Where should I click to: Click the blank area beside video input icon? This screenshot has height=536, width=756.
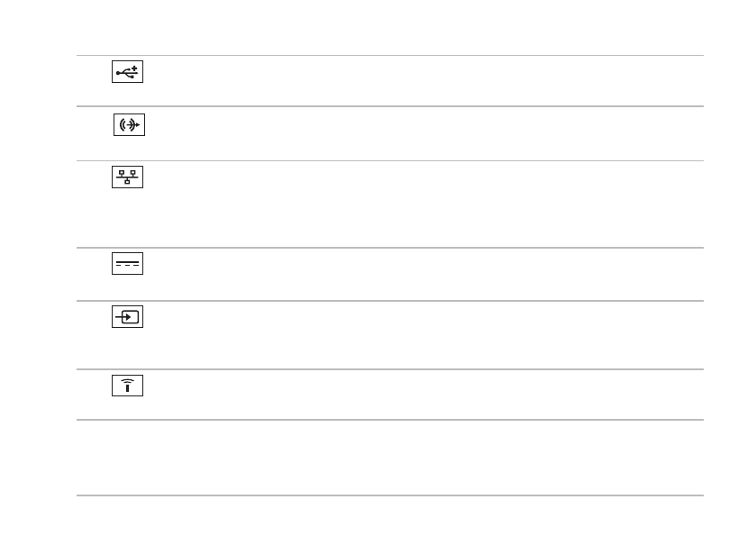(424, 335)
